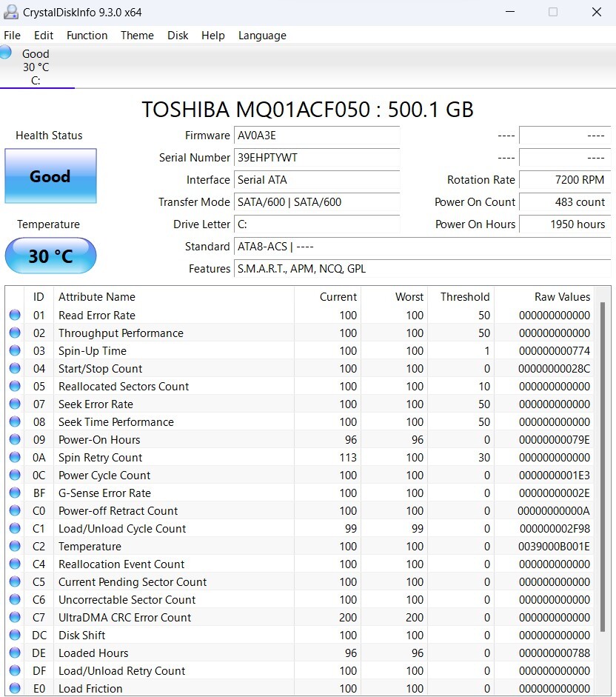This screenshot has height=697, width=616.
Task: Open the Function menu
Action: point(87,35)
